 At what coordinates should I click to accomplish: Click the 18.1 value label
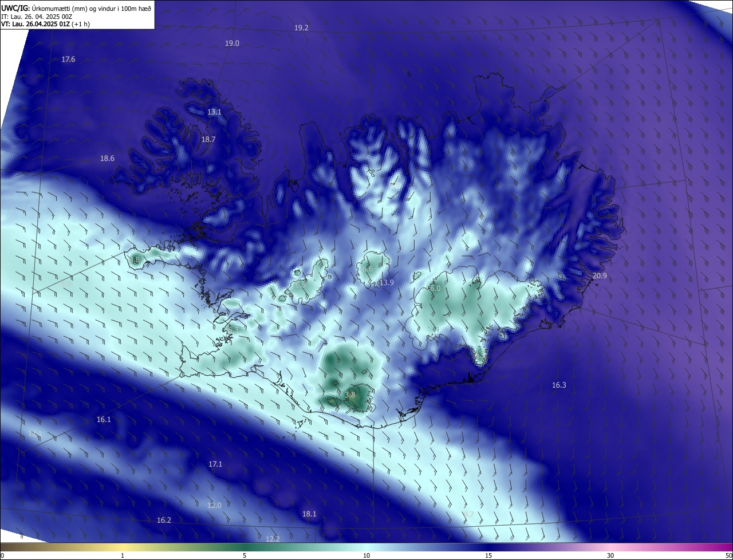pos(309,514)
